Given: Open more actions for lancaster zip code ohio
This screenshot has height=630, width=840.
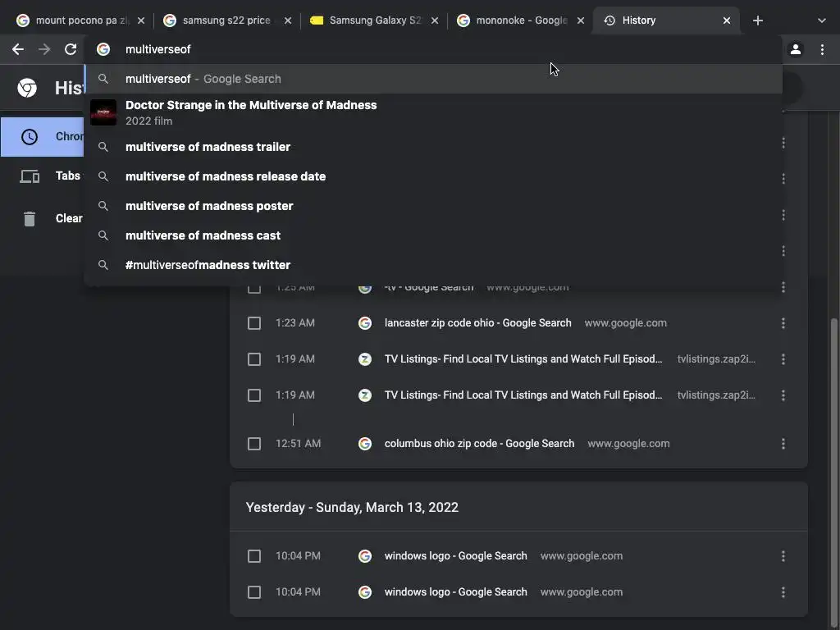Looking at the screenshot, I should [x=783, y=323].
